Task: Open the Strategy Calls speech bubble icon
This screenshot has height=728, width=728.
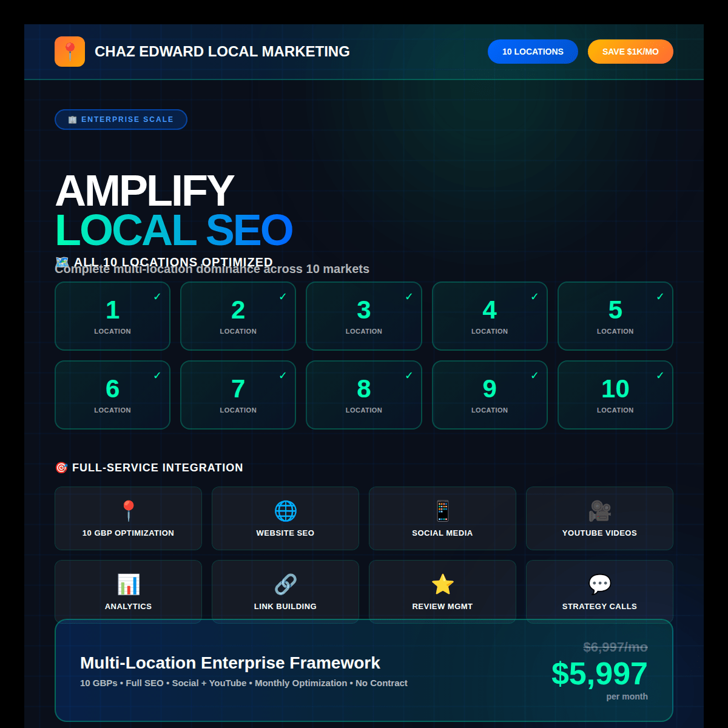Action: [599, 584]
